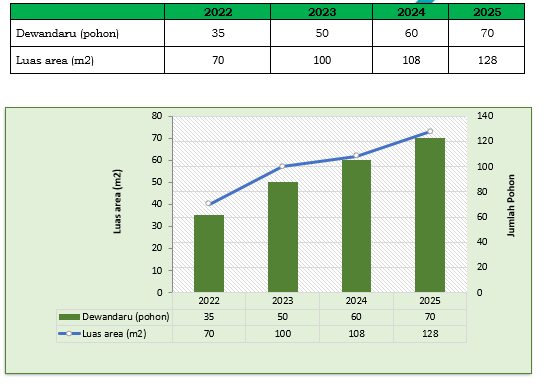Click the 120 label on the Jumlah Pohon axis

485,141
